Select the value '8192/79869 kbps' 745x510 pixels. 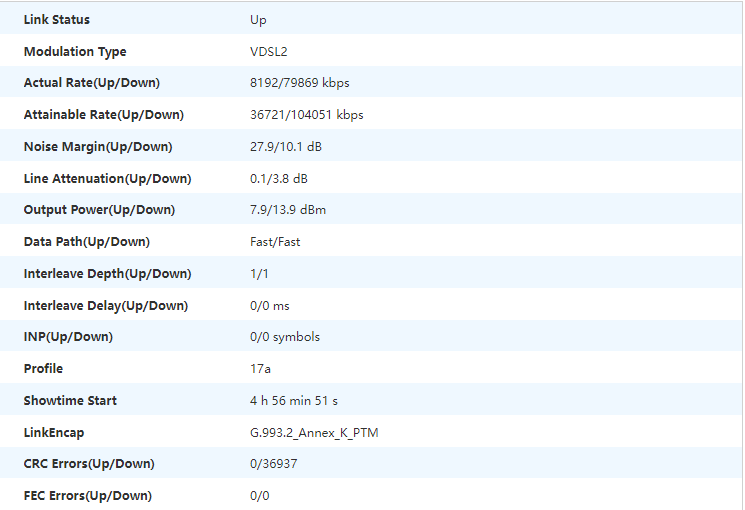299,83
